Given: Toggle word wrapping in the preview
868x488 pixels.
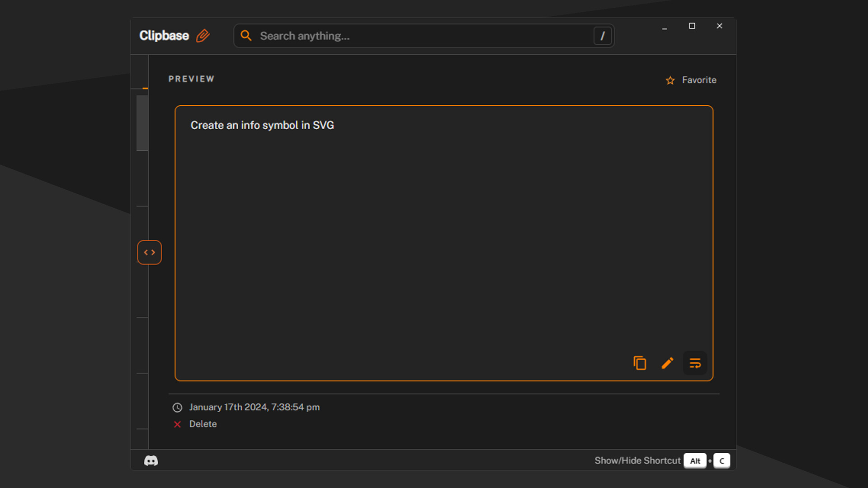Looking at the screenshot, I should click(x=695, y=363).
